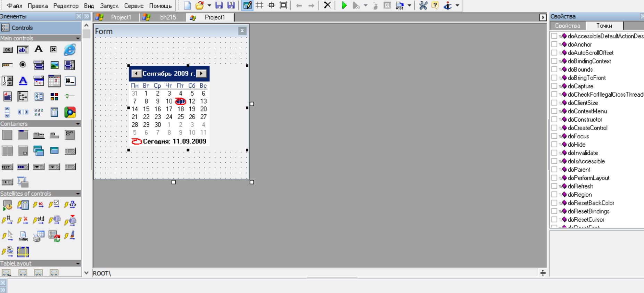Viewport: 644px width, 293px height.
Task: Select date 18 in the calendar
Action: tap(180, 109)
